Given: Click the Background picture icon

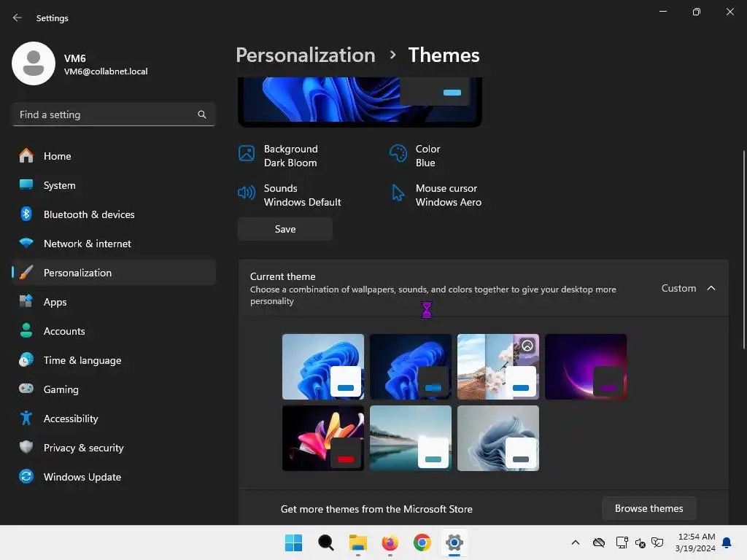Looking at the screenshot, I should 247,153.
